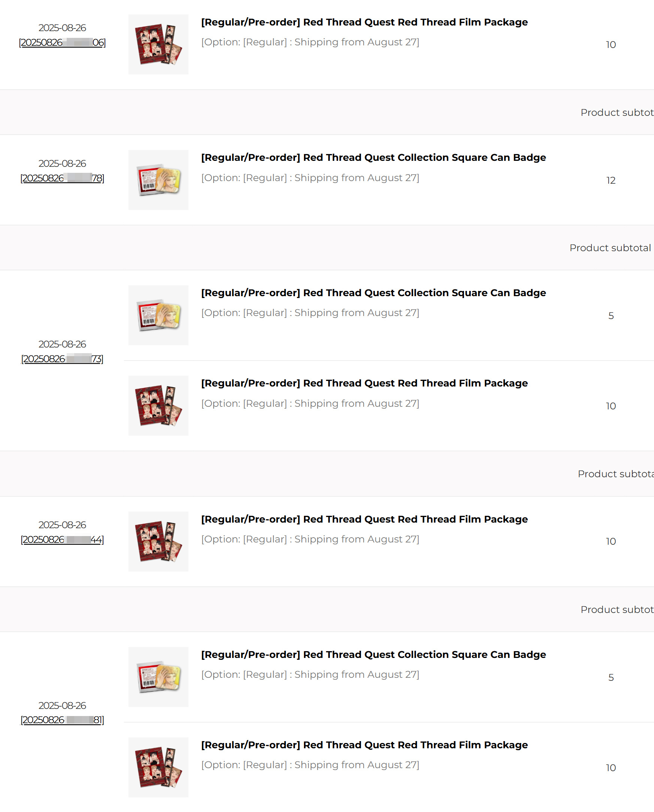The height and width of the screenshot is (812, 654).
Task: Open Square Can Badge title in order 73
Action: [x=373, y=293]
